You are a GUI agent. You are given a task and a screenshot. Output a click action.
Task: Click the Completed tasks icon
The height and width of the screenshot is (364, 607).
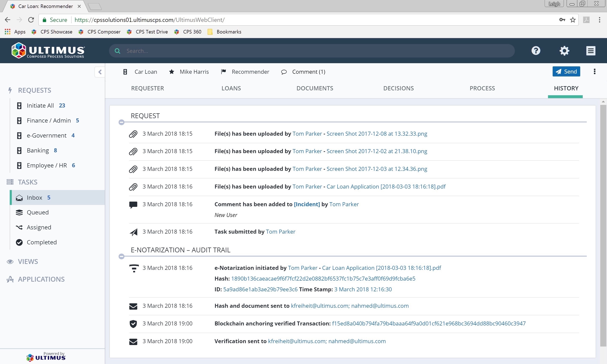coord(19,242)
